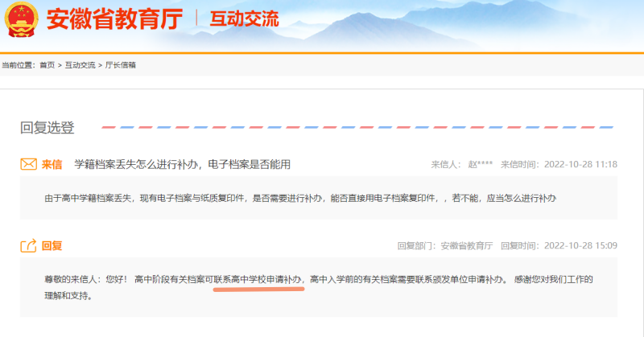Click the 回复选登 section heading
This screenshot has height=337, width=644.
47,128
